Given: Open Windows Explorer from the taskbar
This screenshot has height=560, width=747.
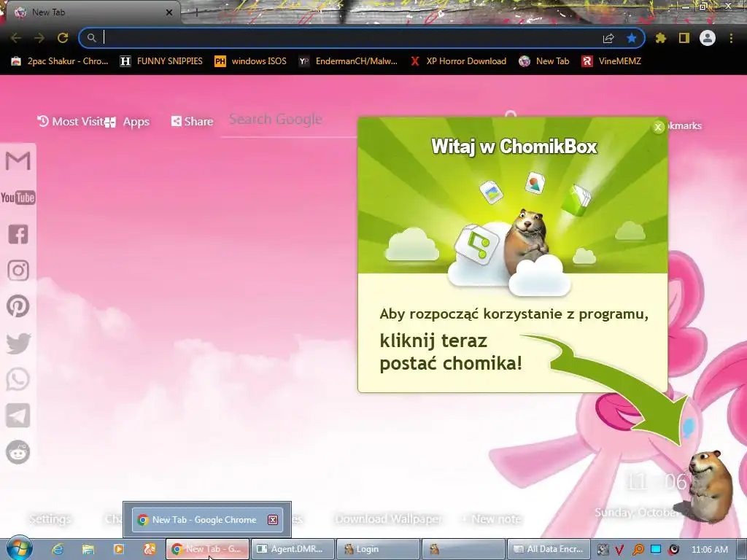Looking at the screenshot, I should click(x=88, y=549).
